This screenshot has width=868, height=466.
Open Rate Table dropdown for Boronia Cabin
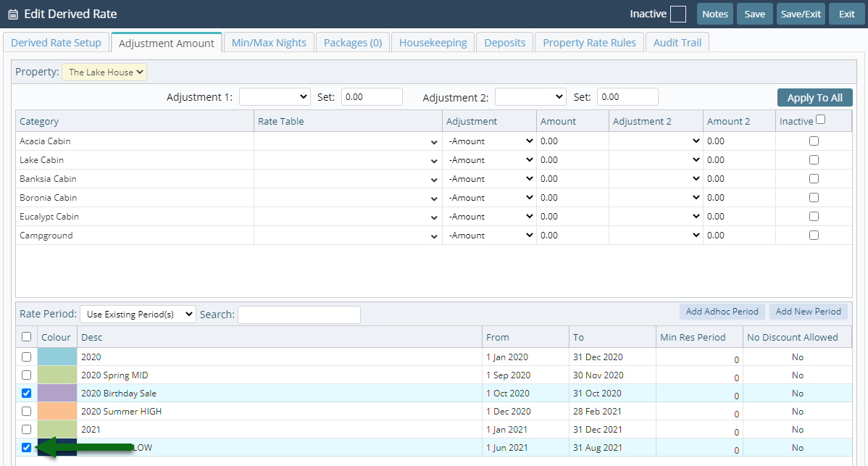click(x=348, y=198)
